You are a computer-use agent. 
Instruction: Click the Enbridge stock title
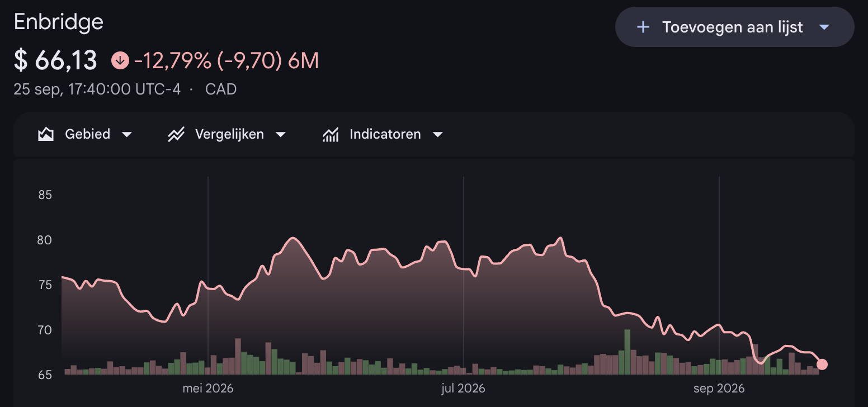pos(59,22)
